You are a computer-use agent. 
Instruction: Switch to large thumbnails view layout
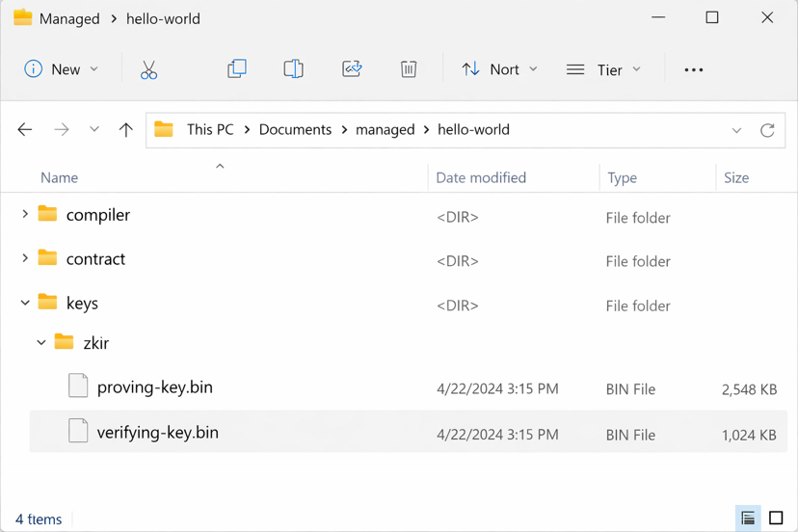point(776,519)
